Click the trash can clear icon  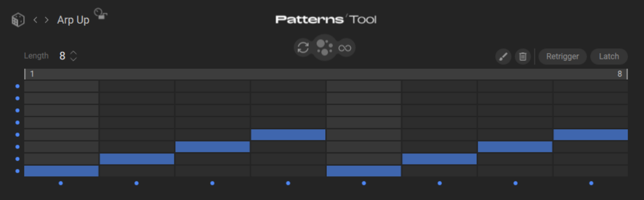tap(523, 56)
